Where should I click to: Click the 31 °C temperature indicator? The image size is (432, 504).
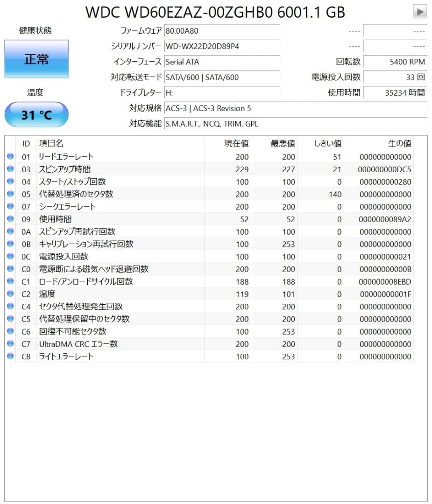(x=36, y=114)
